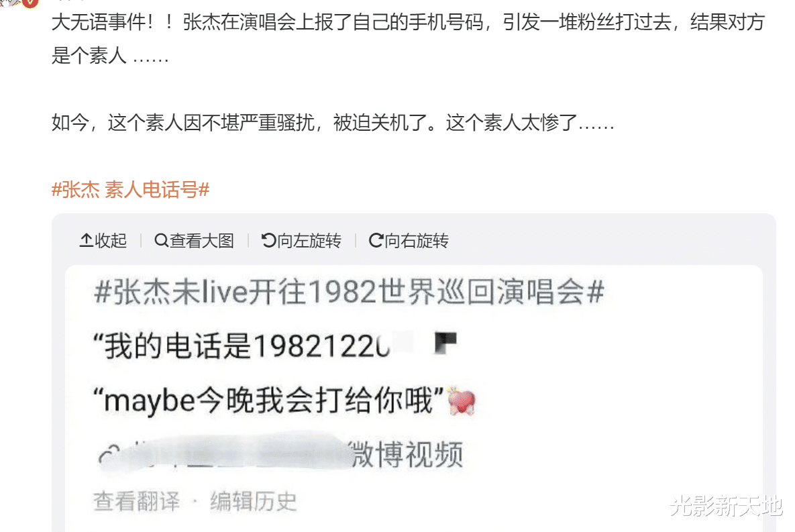Click the link chain icon before 微博视频

click(109, 454)
